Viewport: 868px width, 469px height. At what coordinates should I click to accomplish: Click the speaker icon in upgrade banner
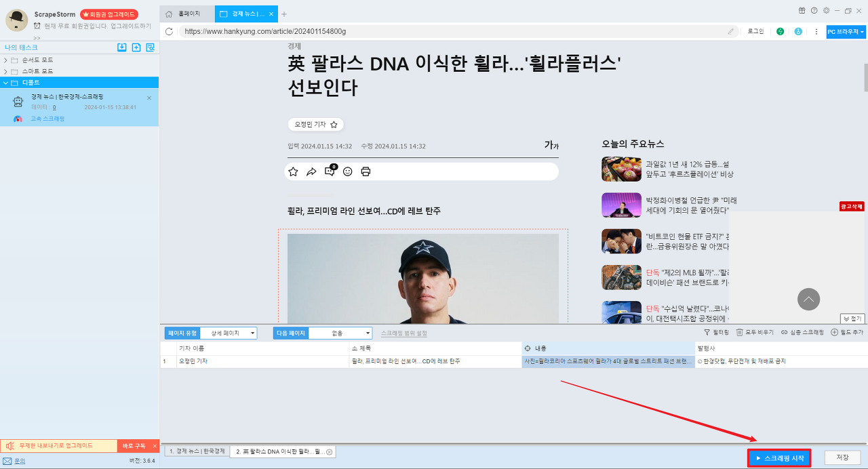tap(9, 445)
